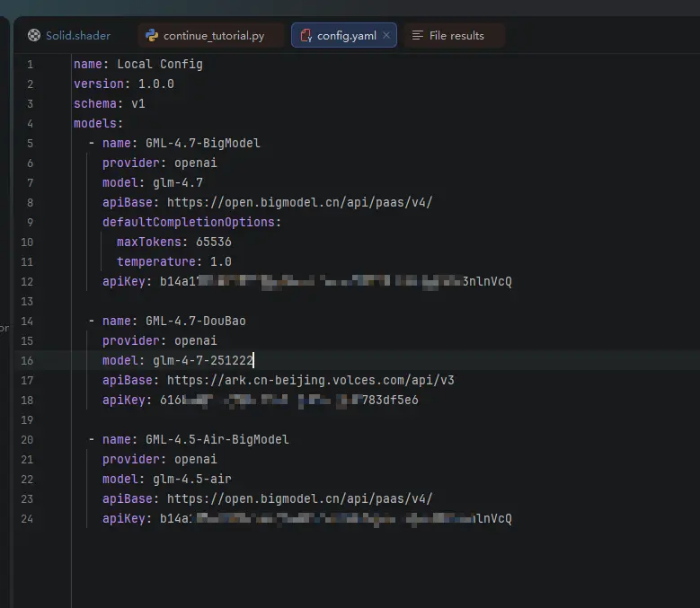Click the name GML-4.7-BigModel
The height and width of the screenshot is (608, 700).
(203, 143)
